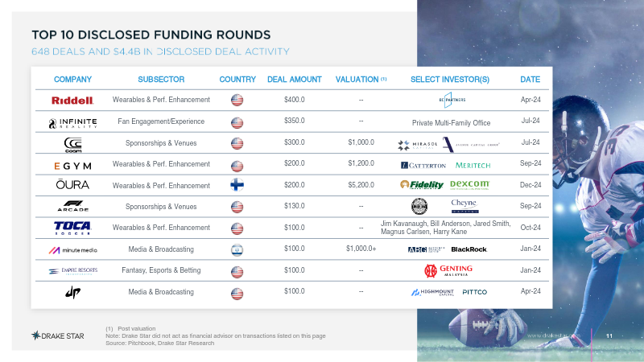Click the Fidelity investor logo

point(423,185)
